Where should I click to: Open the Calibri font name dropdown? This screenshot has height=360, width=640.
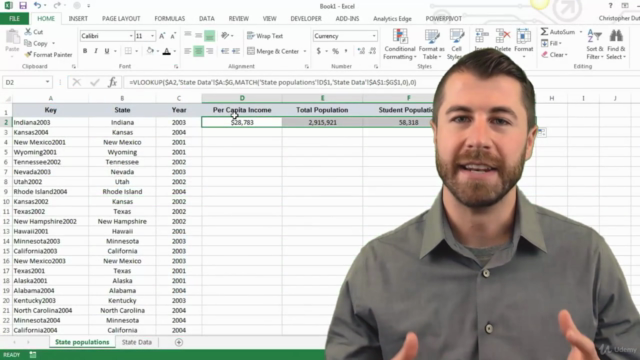(131, 36)
